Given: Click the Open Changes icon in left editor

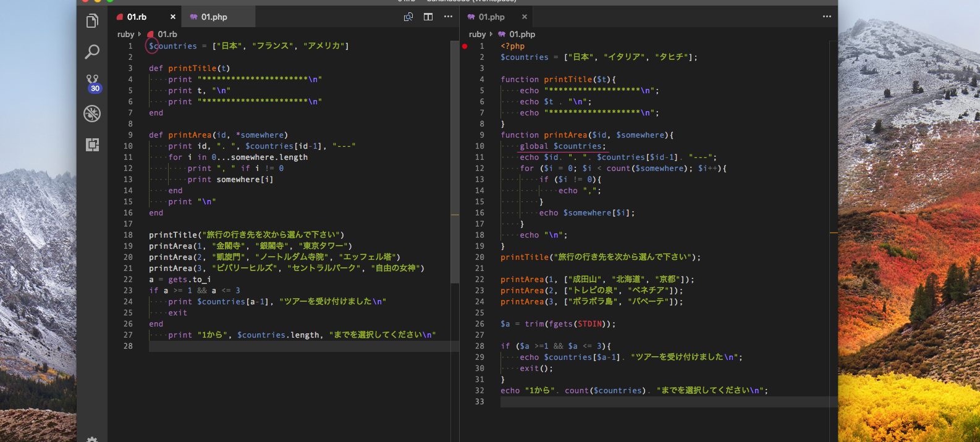Looking at the screenshot, I should (x=408, y=17).
